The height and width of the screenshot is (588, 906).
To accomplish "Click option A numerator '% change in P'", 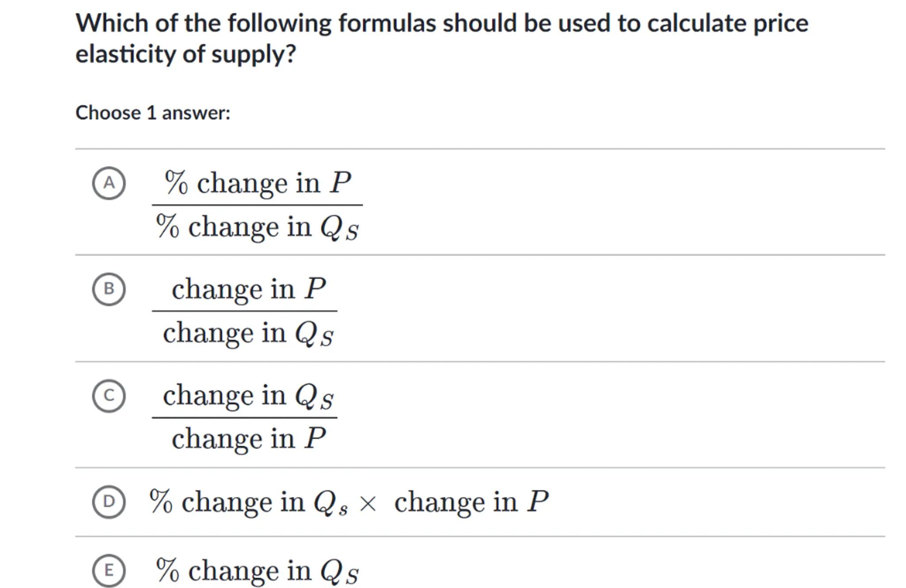I will pos(258,183).
